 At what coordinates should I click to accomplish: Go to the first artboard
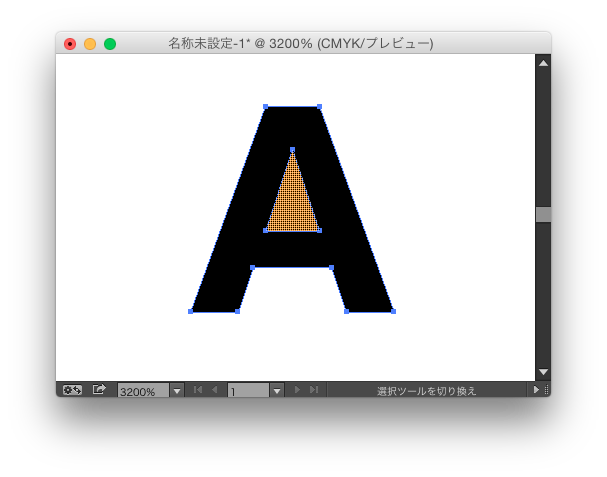(x=198, y=389)
